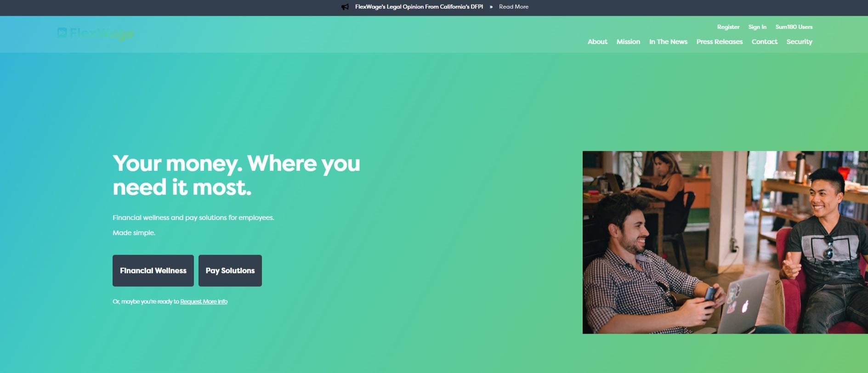
Task: Click the Financial Wellness button
Action: tap(153, 271)
